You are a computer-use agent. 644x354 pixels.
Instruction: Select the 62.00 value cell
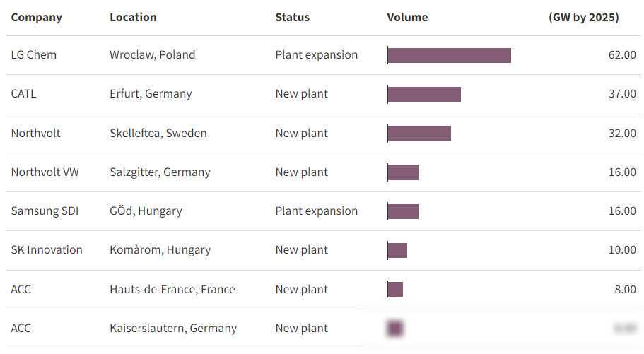pos(622,55)
